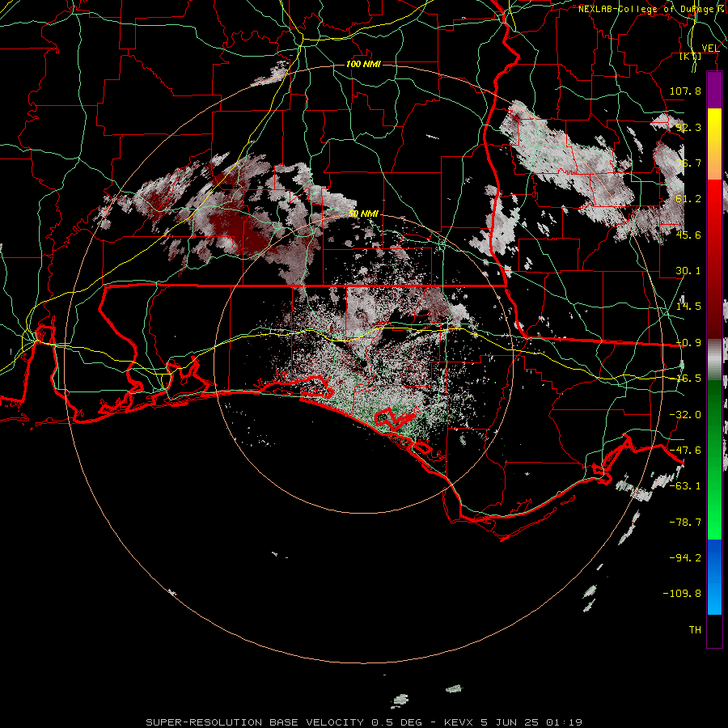The image size is (728, 728).
Task: Click the -78.7 velocity scale value
Action: point(685,523)
